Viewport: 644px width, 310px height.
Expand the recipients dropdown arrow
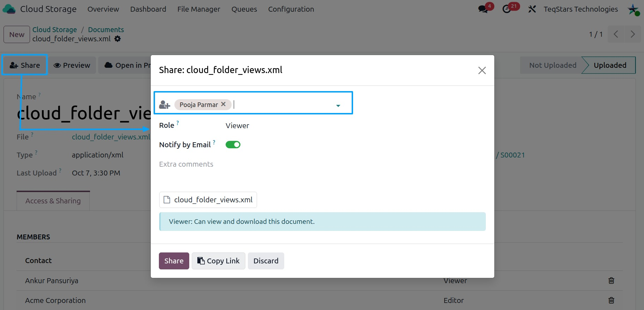pos(338,106)
